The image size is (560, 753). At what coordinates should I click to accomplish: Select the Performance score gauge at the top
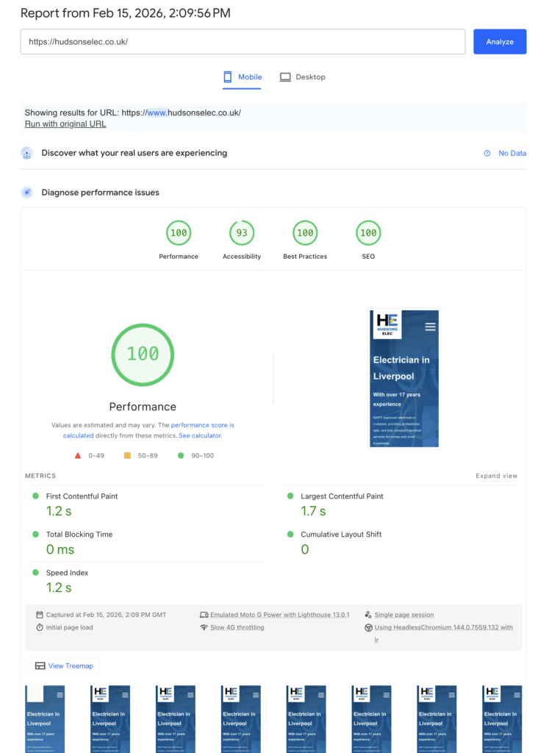[x=179, y=233]
